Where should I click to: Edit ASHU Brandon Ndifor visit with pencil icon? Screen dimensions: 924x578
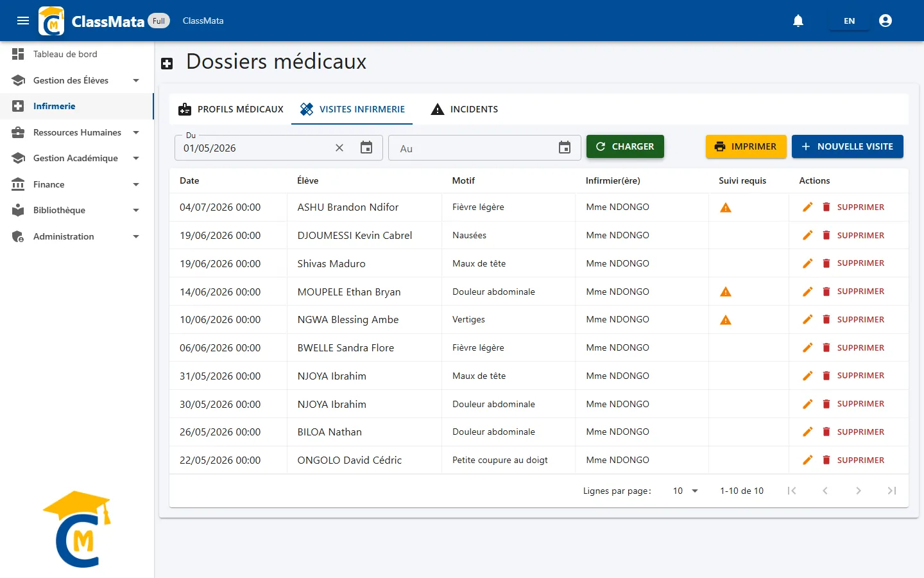[x=808, y=207]
